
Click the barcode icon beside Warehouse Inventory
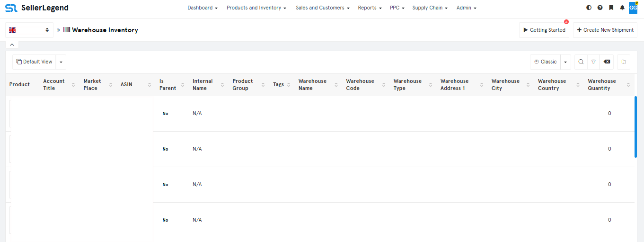pos(67,30)
